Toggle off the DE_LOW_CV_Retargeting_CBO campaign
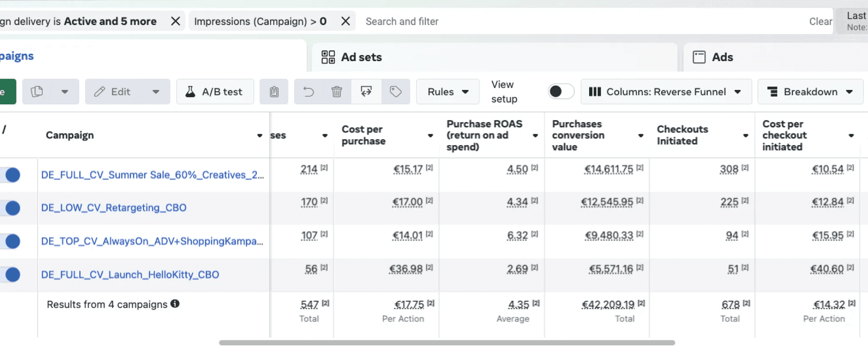 pos(12,208)
